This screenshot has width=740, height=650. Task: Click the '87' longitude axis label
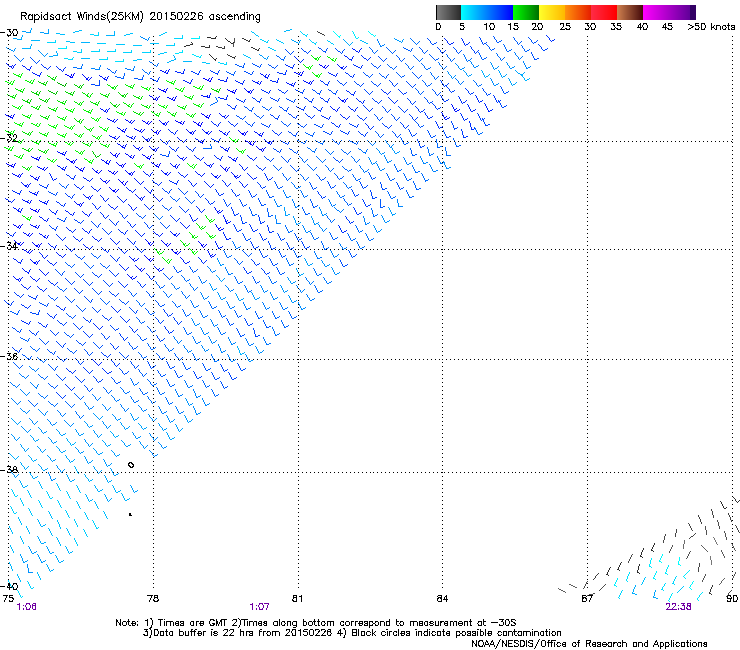pyautogui.click(x=587, y=599)
